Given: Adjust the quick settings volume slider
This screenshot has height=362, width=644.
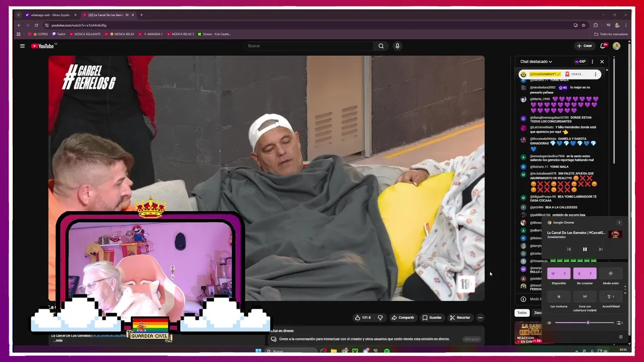Looking at the screenshot, I should pyautogui.click(x=585, y=323).
